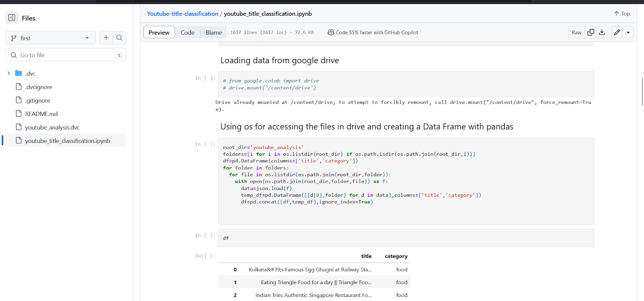
Task: Collapse the file tree side panel
Action: click(x=12, y=18)
